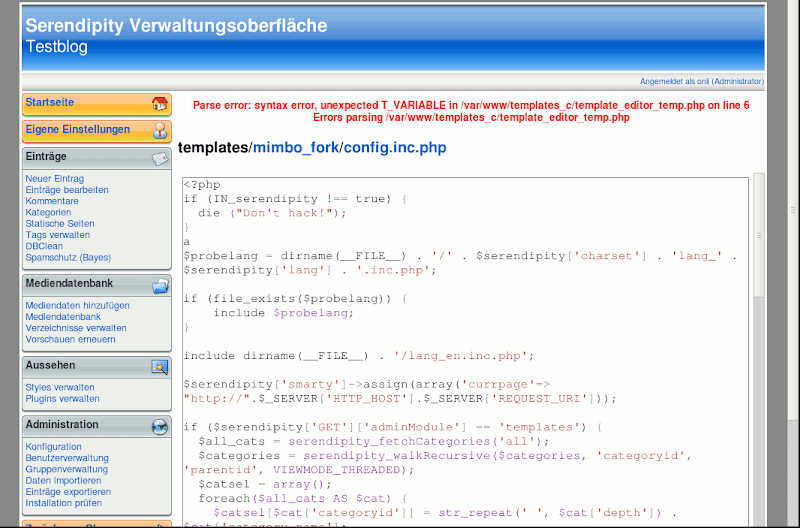Open Installation prüfen

coord(64,503)
